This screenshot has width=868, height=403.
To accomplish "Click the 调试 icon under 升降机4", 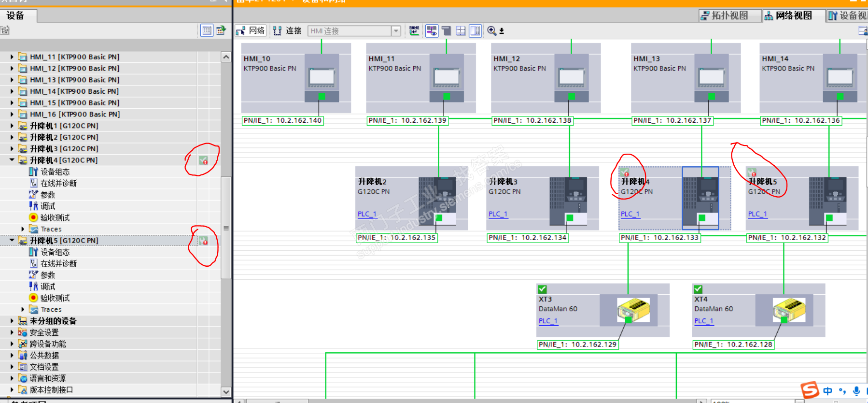I will 33,206.
